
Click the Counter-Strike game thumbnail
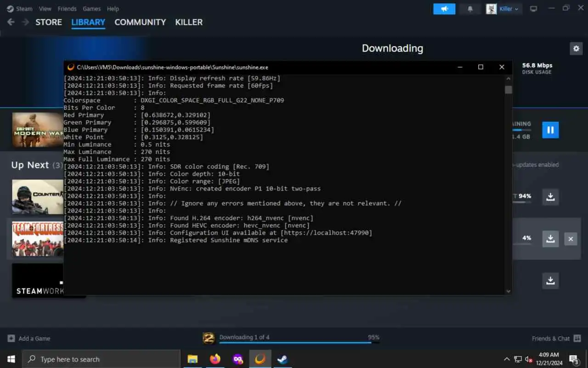pyautogui.click(x=38, y=197)
